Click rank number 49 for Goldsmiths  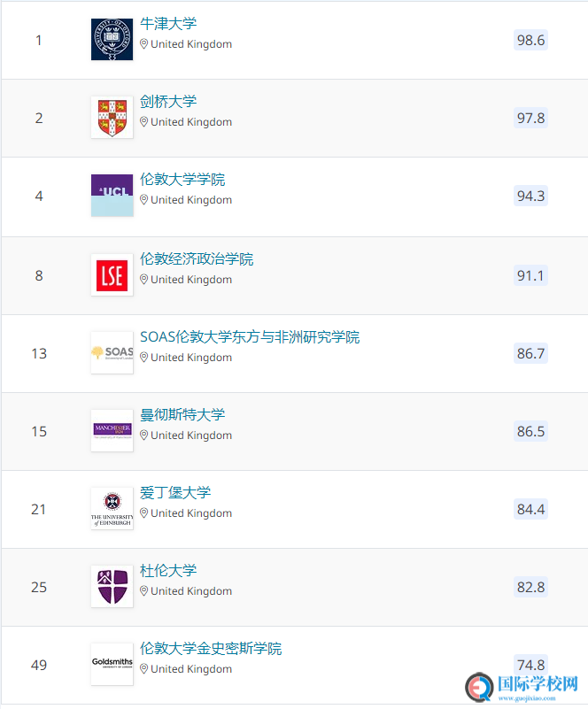tap(39, 665)
